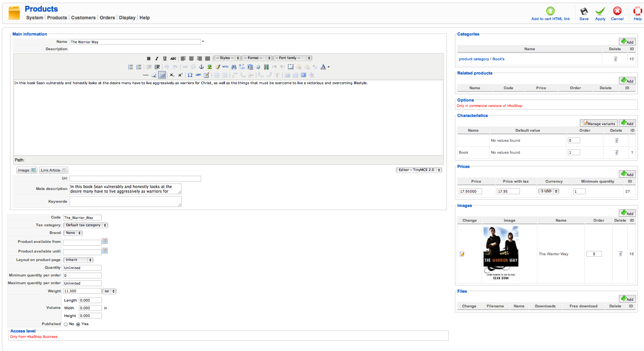Open the Font family dropdown
Image resolution: width=644 pixels, height=351 pixels.
click(292, 58)
